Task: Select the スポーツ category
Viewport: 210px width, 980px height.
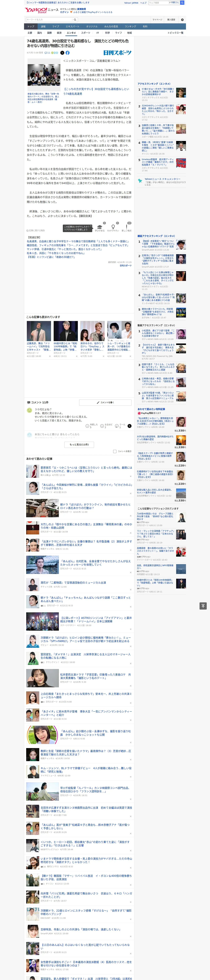Action: (x=86, y=33)
